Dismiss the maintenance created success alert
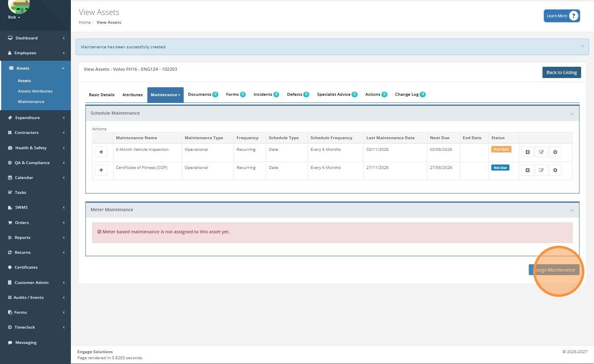594x364 pixels. [x=582, y=46]
